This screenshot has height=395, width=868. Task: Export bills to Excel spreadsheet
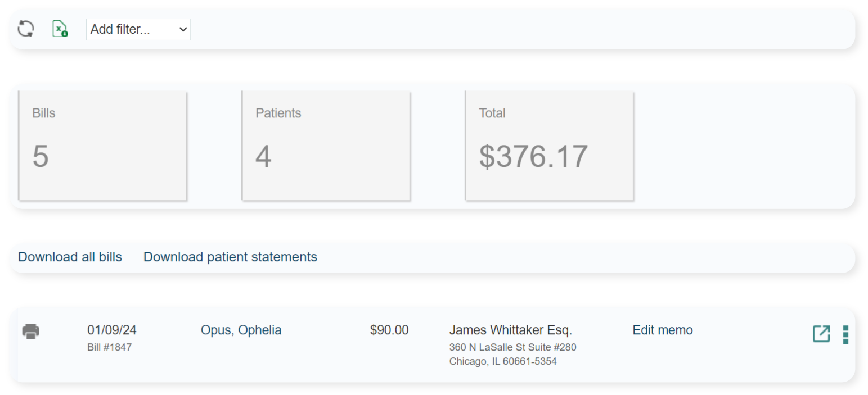point(60,29)
